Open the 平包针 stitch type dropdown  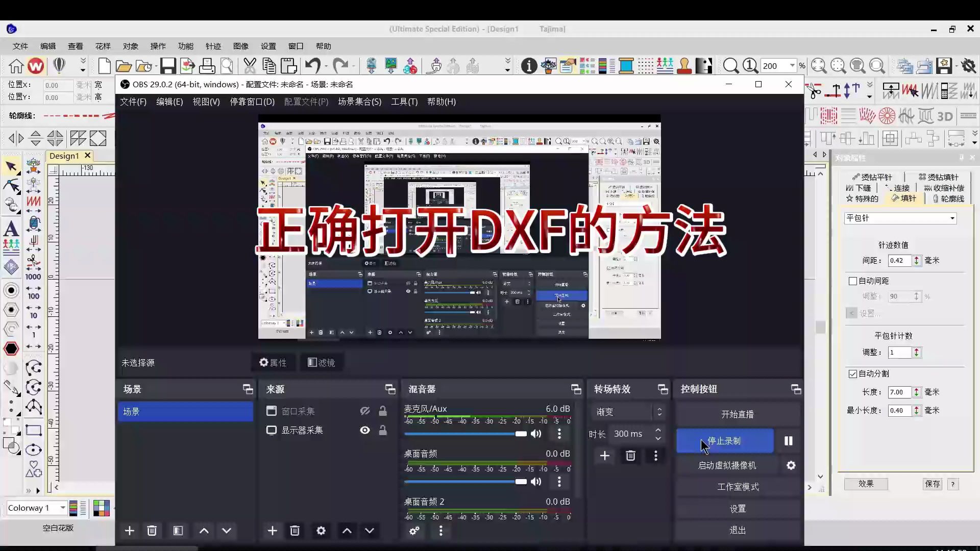click(x=900, y=218)
